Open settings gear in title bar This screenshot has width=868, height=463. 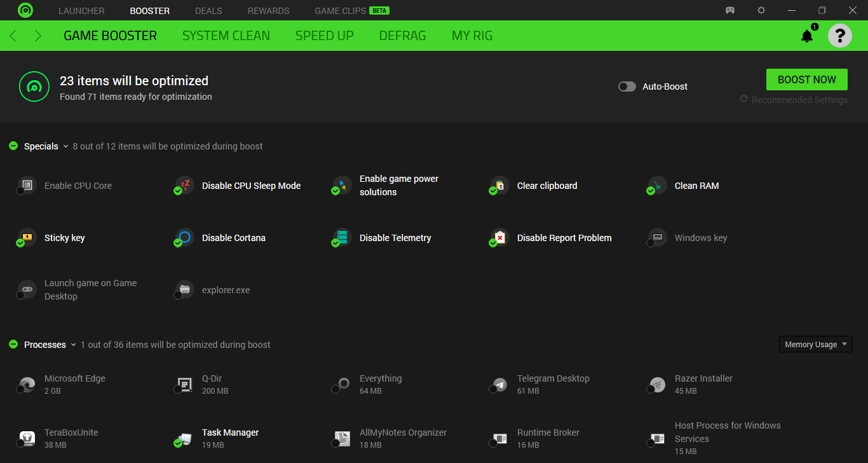761,10
